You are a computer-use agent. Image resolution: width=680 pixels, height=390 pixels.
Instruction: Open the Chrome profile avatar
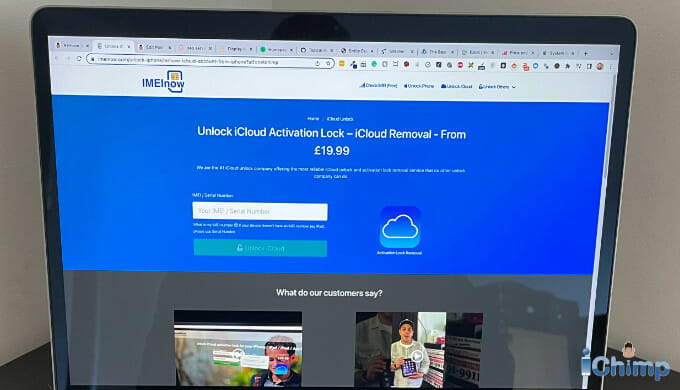(600, 66)
